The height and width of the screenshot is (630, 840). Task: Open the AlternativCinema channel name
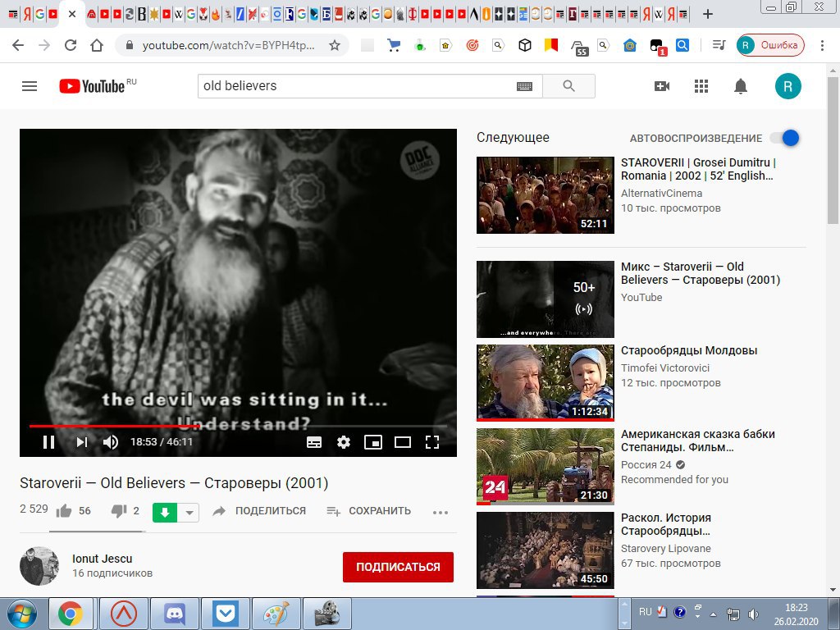tap(662, 193)
